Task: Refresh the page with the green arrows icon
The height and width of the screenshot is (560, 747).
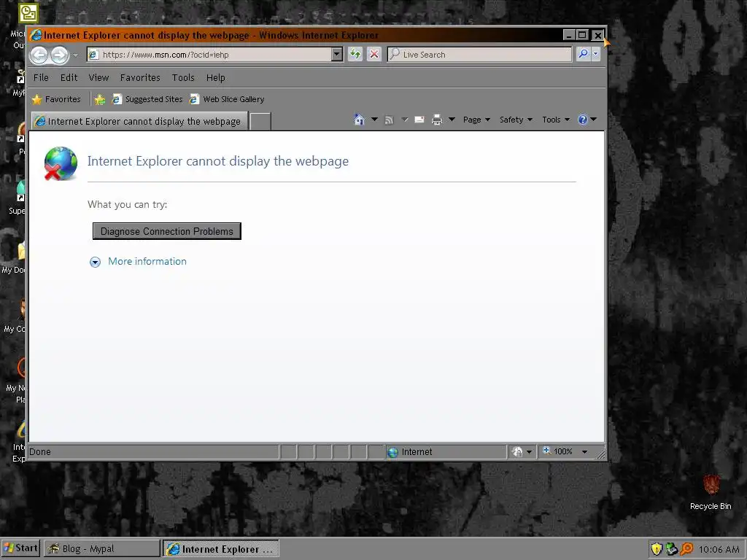Action: click(355, 54)
